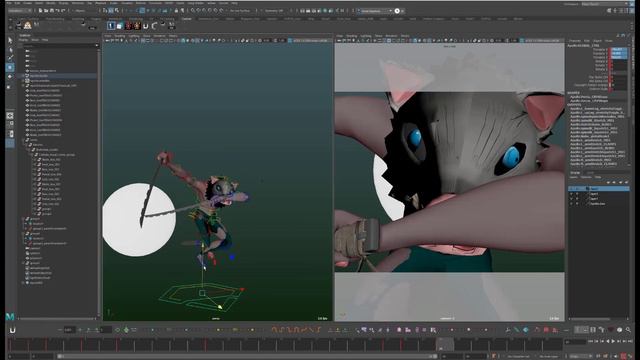Toggle the auto keyframe button at bottom right
This screenshot has height=360, width=640.
(x=623, y=356)
